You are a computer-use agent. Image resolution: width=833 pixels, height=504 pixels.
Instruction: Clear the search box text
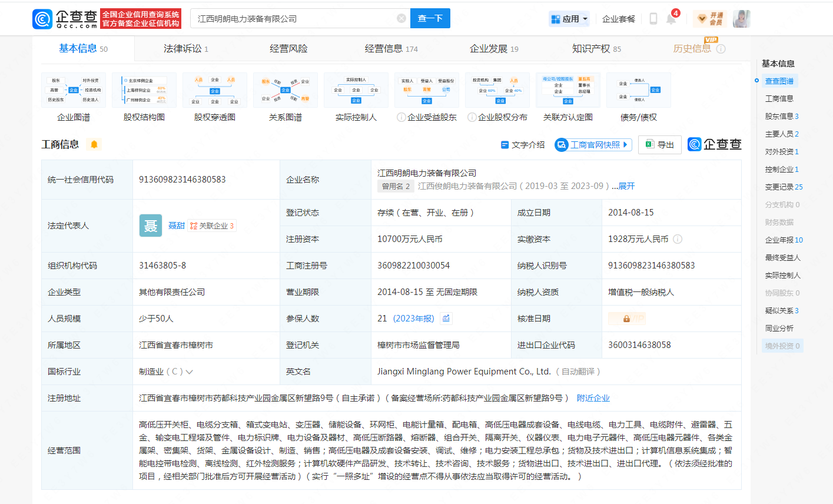401,18
